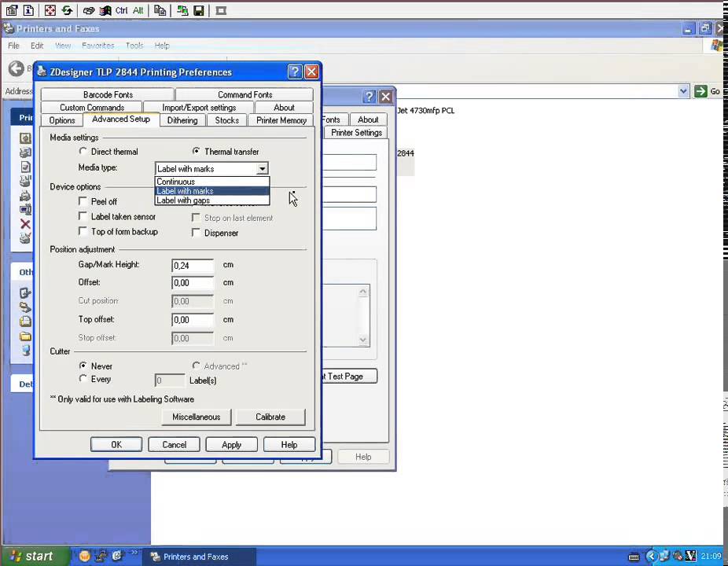Choose Label with gaps from the list

(x=211, y=200)
